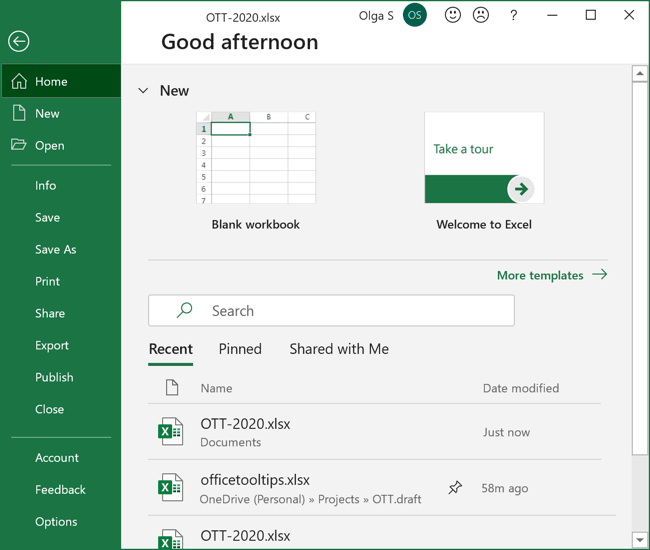
Task: Click the smiley face feedback icon
Action: pos(453,16)
